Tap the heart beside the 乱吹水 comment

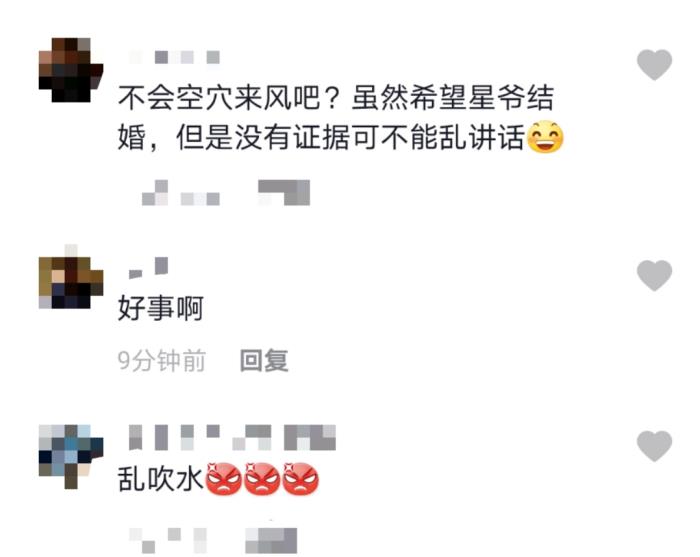(654, 446)
